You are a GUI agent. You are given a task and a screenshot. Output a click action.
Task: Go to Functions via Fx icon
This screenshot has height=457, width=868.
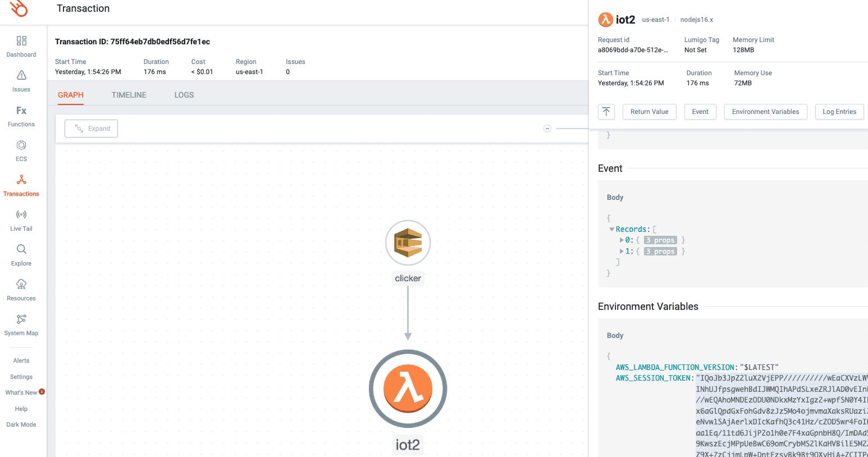tap(21, 111)
